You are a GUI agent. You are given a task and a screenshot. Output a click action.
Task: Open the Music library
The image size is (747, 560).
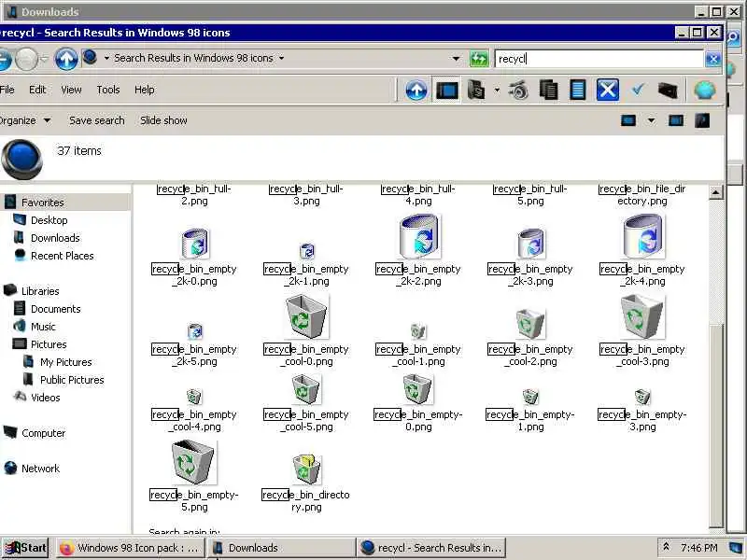pyautogui.click(x=43, y=327)
